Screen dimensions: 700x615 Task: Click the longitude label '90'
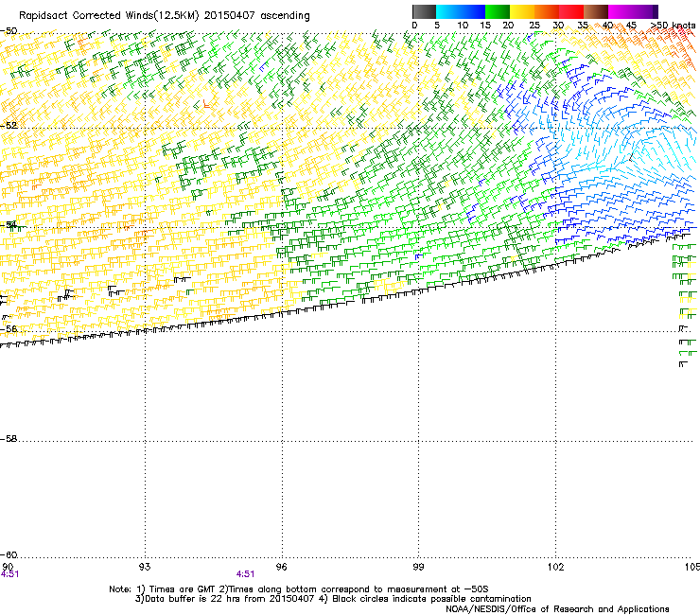point(8,567)
